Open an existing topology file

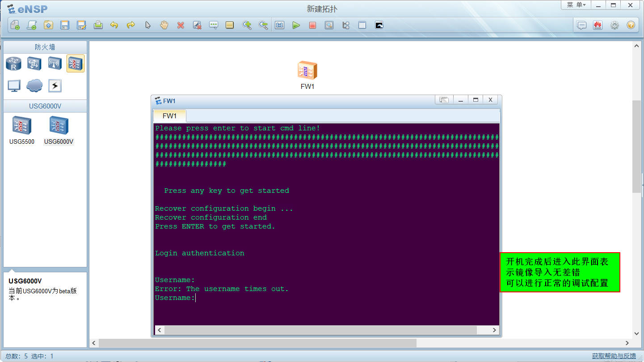(x=48, y=25)
